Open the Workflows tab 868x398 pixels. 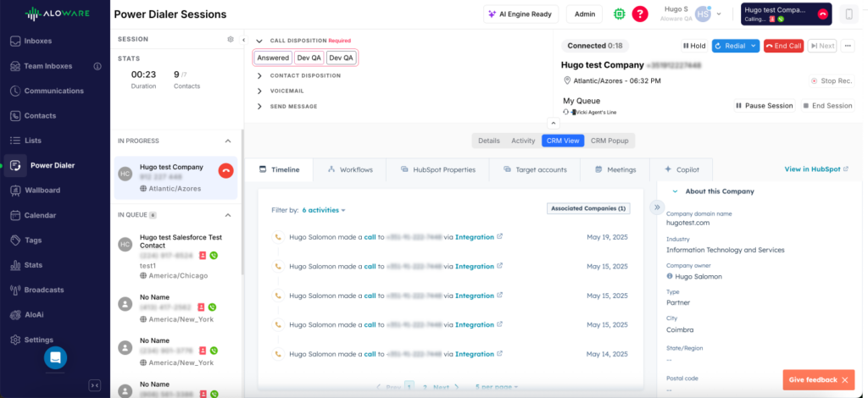point(350,169)
